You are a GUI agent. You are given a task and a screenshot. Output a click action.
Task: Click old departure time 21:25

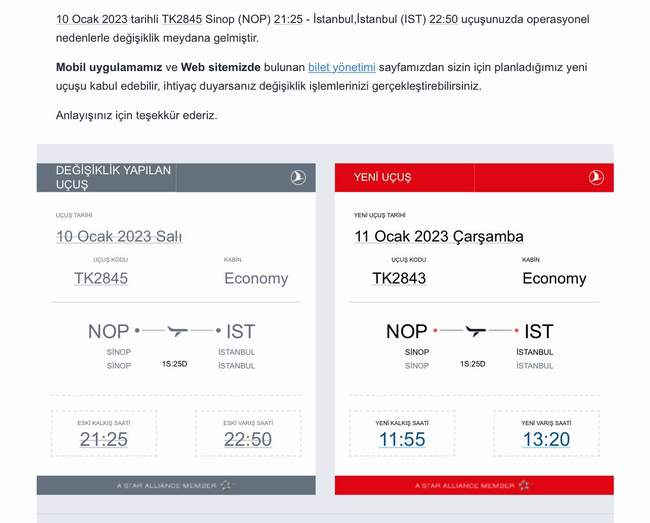(x=104, y=440)
